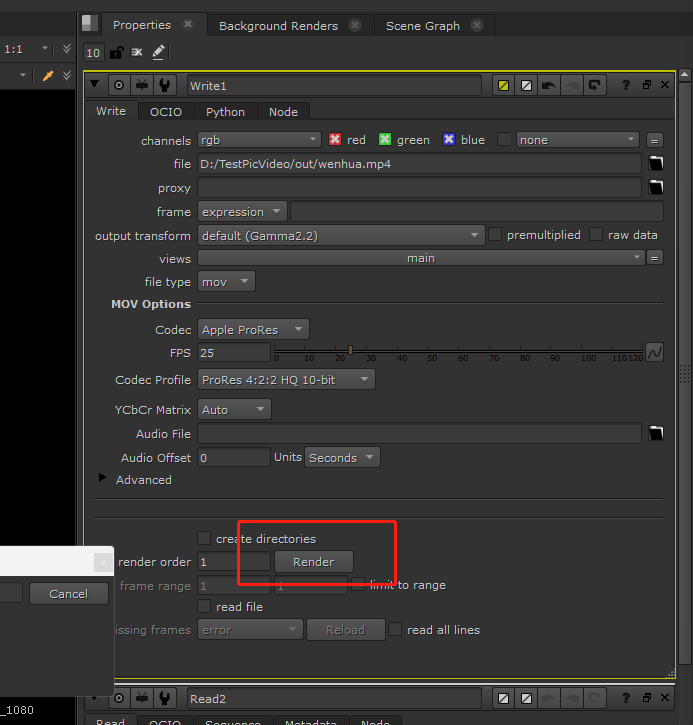This screenshot has height=725, width=693.
Task: Click the lock icon in the Properties toolbar
Action: tap(117, 52)
